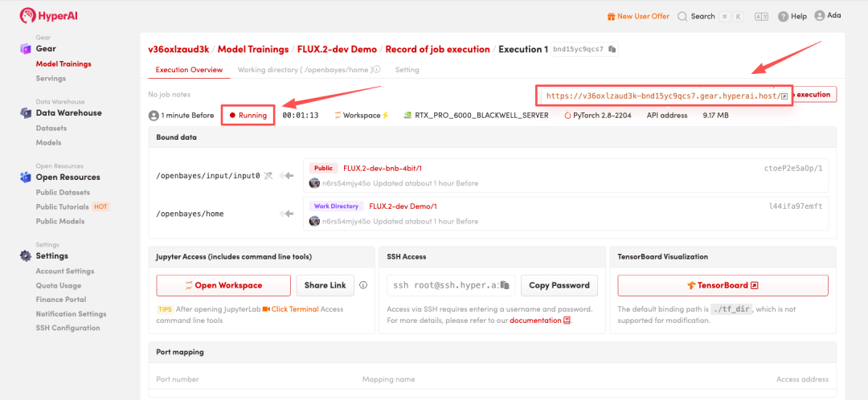The height and width of the screenshot is (400, 868).
Task: Click the New User Offer link
Action: 643,16
